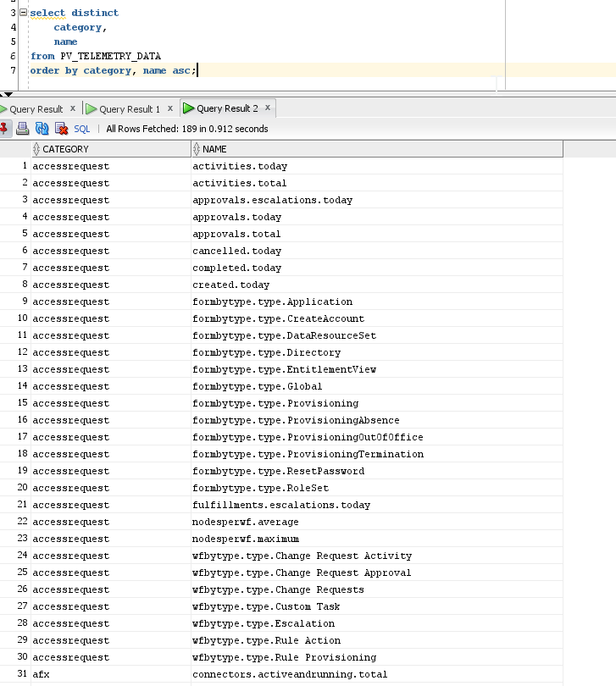Click the print results icon
Screen dimensions: 616x686
pyautogui.click(x=23, y=129)
